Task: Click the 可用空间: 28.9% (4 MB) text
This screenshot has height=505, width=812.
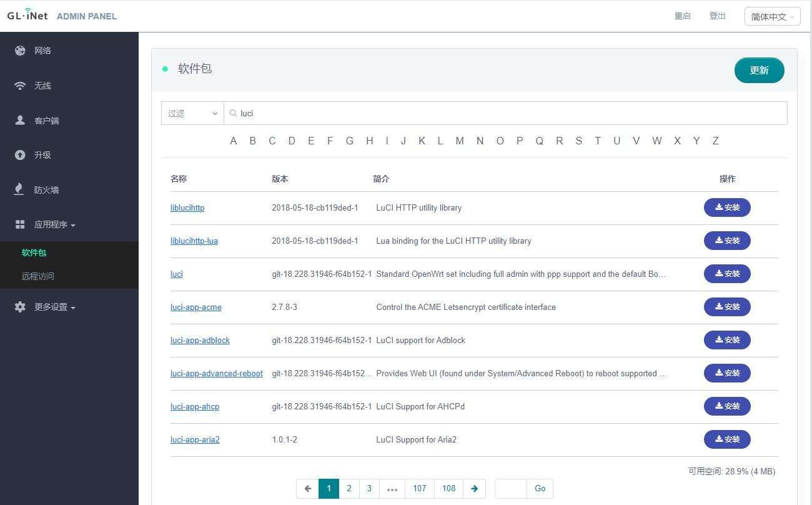Action: (731, 471)
